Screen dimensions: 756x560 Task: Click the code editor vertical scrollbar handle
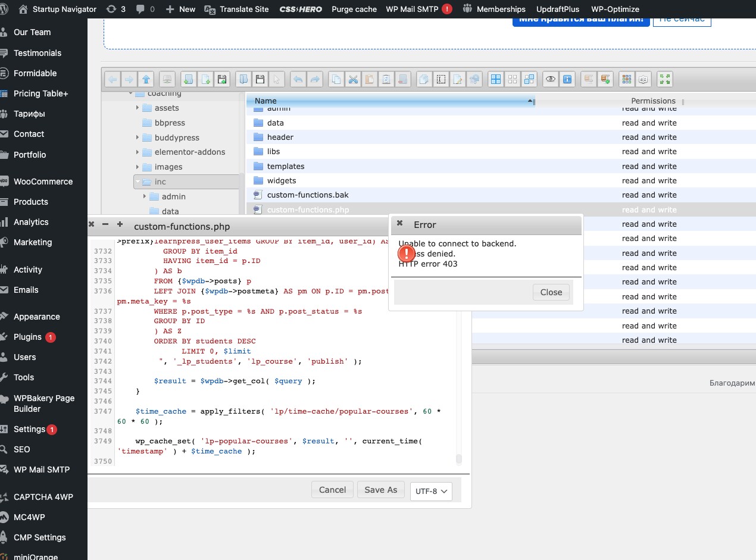[459, 459]
